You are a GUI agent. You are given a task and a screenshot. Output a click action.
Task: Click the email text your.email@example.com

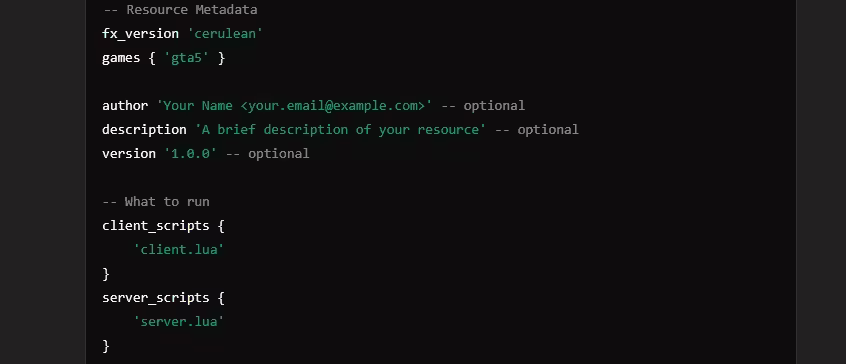tap(333, 106)
